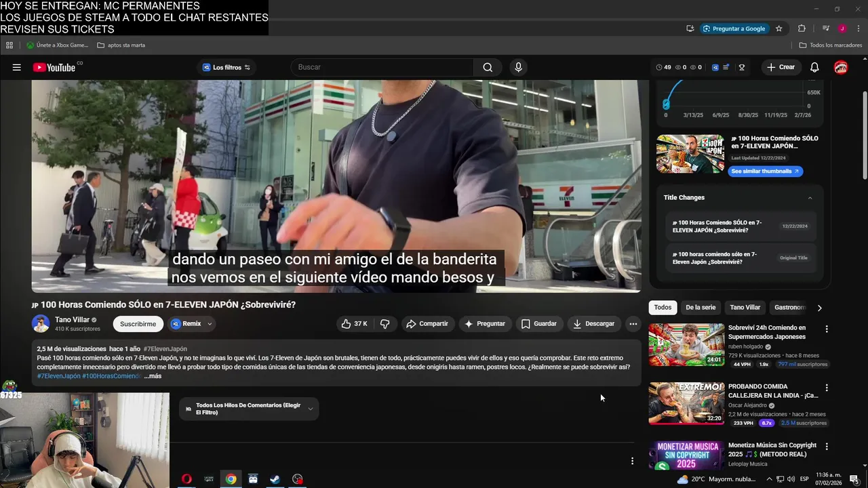
Task: Click the video player area
Action: coord(336,186)
